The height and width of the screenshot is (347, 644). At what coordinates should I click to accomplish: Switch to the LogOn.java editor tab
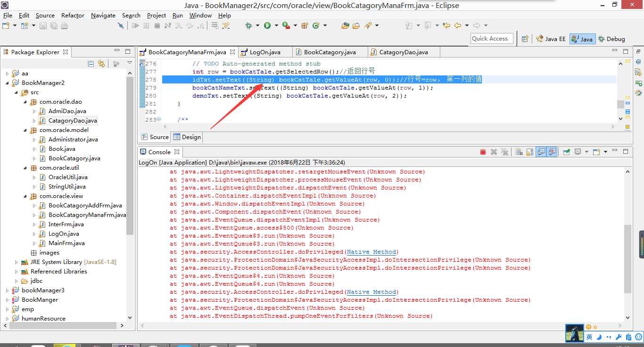tap(264, 52)
